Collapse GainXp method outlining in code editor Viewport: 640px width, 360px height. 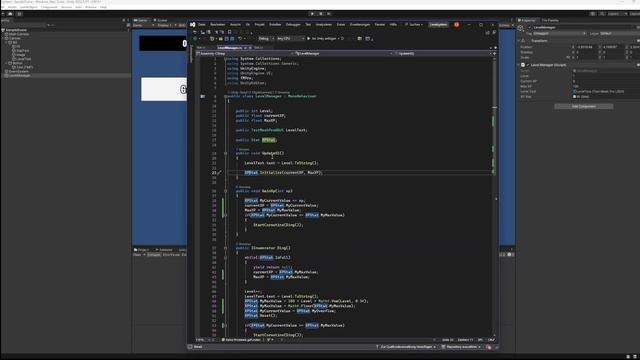pyautogui.click(x=225, y=191)
